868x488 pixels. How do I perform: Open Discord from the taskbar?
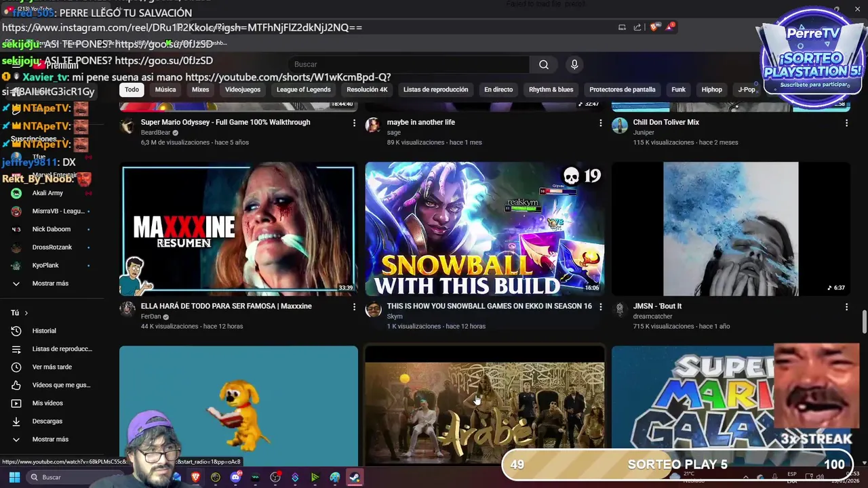tap(235, 477)
